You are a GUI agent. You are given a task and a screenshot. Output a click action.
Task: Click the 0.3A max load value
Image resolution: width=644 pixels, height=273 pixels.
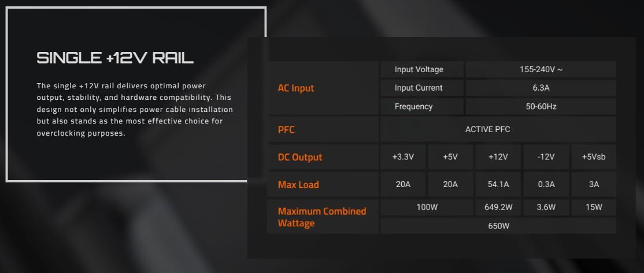[546, 185]
